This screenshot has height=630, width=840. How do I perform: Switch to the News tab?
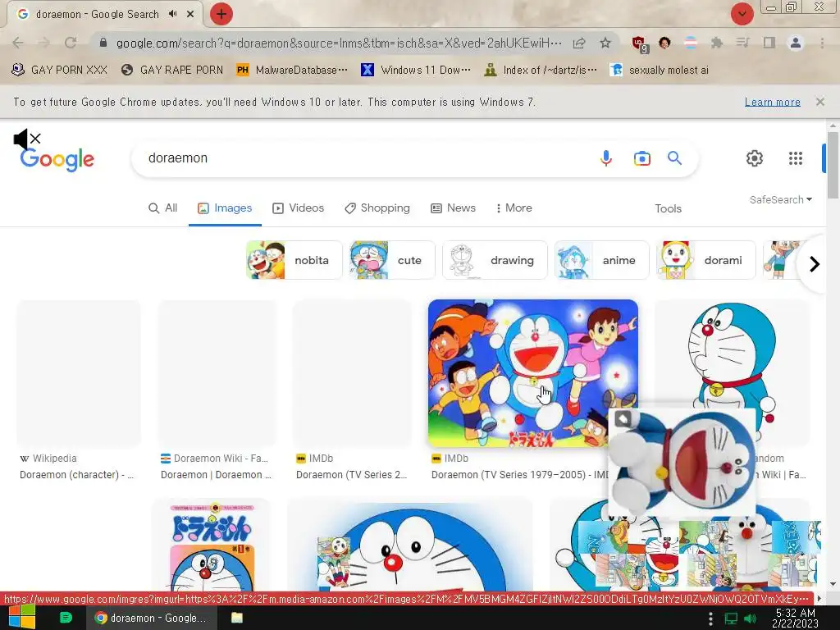(x=453, y=208)
